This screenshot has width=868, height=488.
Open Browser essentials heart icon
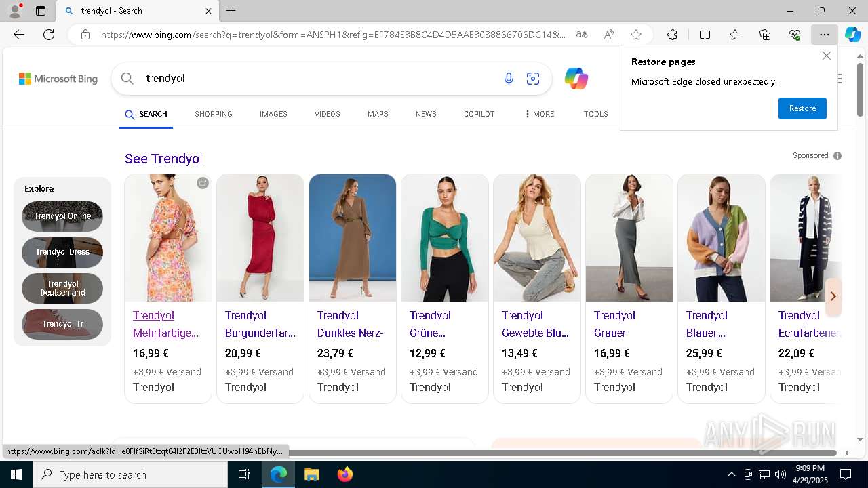click(795, 35)
